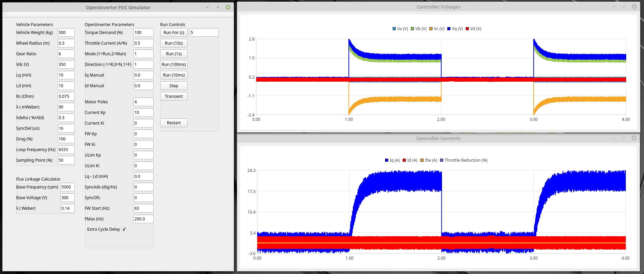The width and height of the screenshot is (644, 274).
Task: Click the Torque Demand (%) input field
Action: pyautogui.click(x=143, y=33)
